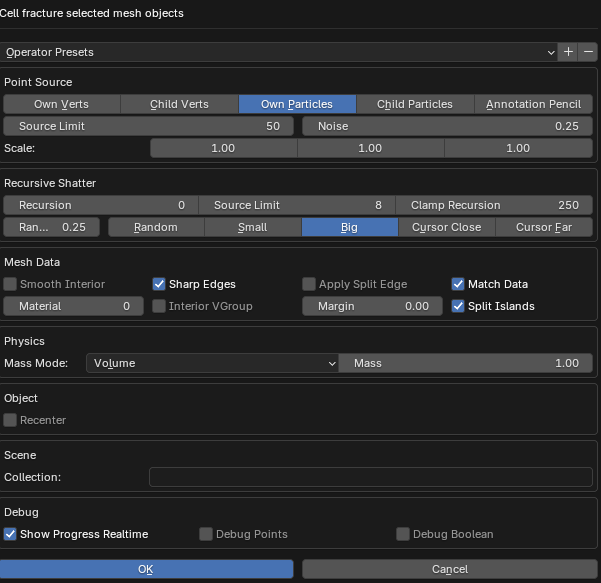
Task: Click the Clamp Recursion value field
Action: point(494,205)
